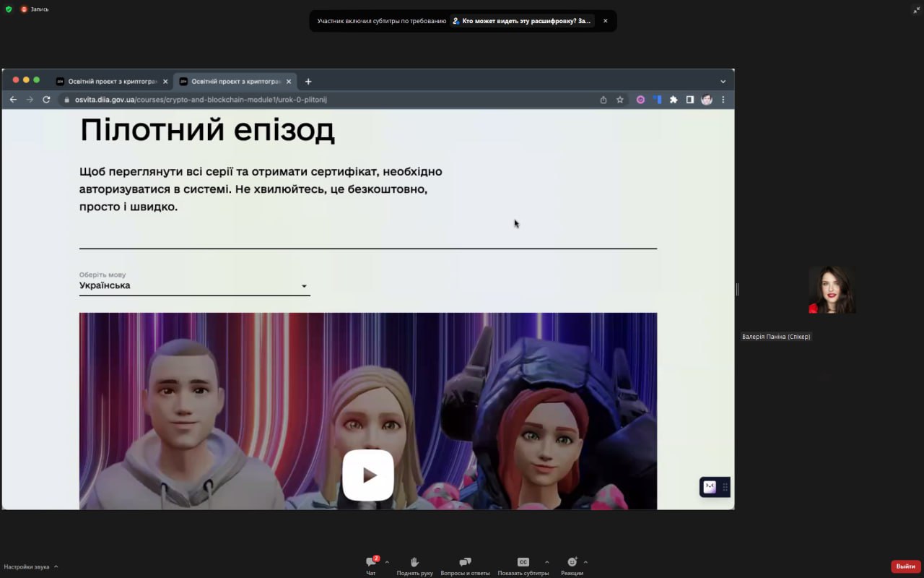Open Вопросы и ответы Q&A panel
The height and width of the screenshot is (578, 924).
pyautogui.click(x=465, y=565)
